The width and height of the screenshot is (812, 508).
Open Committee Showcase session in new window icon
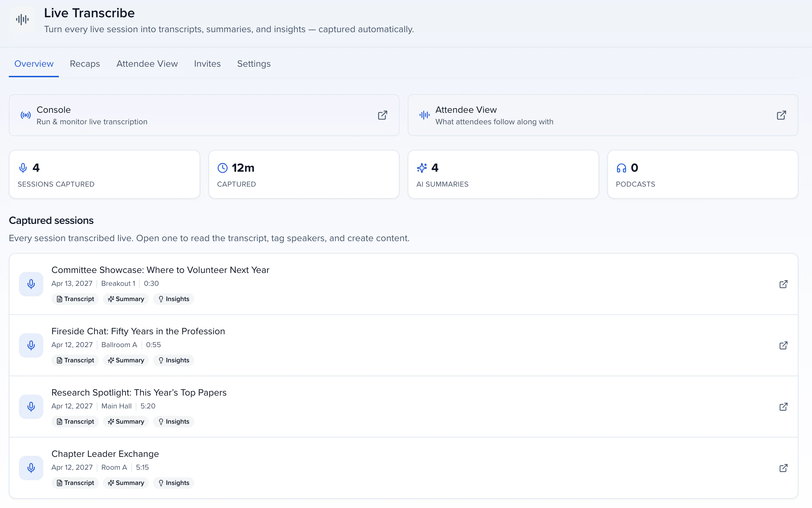783,284
